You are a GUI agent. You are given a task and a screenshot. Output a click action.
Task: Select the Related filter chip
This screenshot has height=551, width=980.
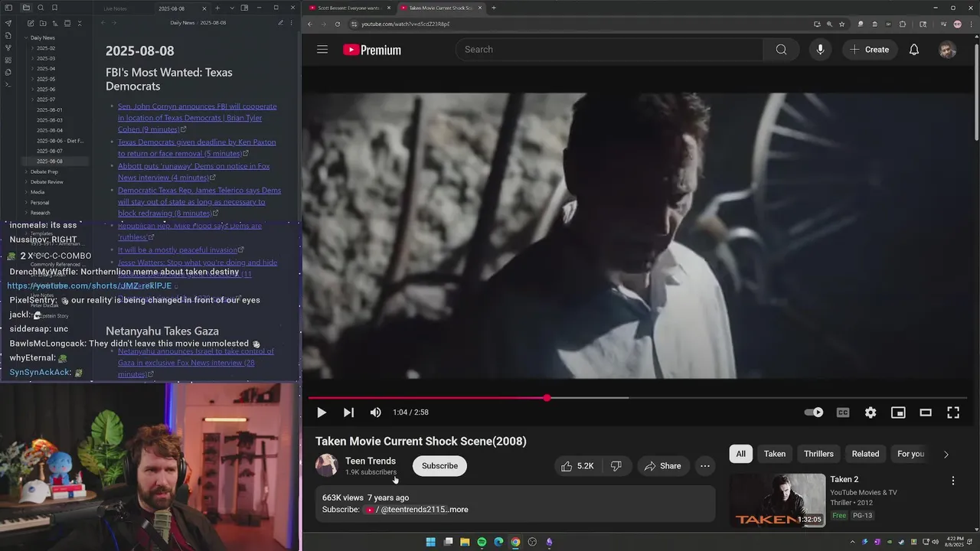[x=865, y=454]
